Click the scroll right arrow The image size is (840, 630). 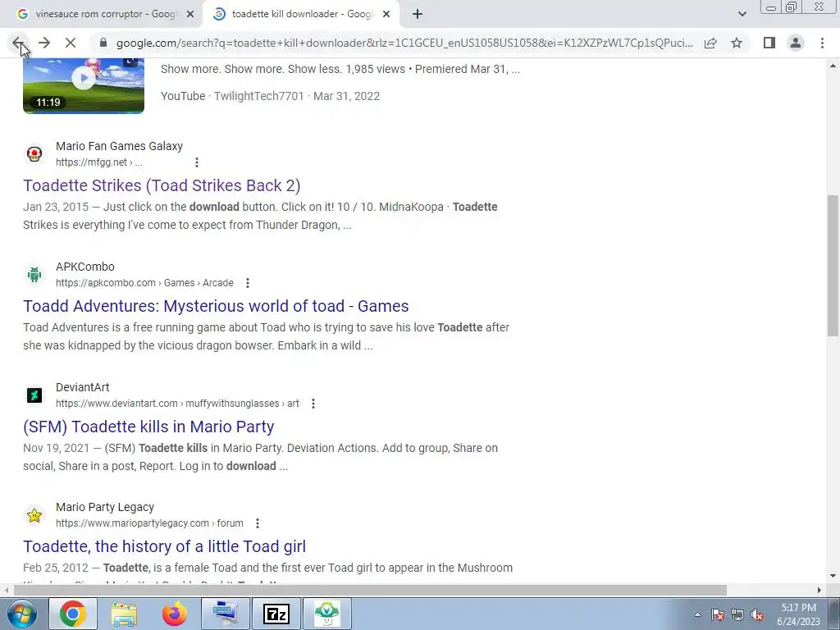[819, 590]
